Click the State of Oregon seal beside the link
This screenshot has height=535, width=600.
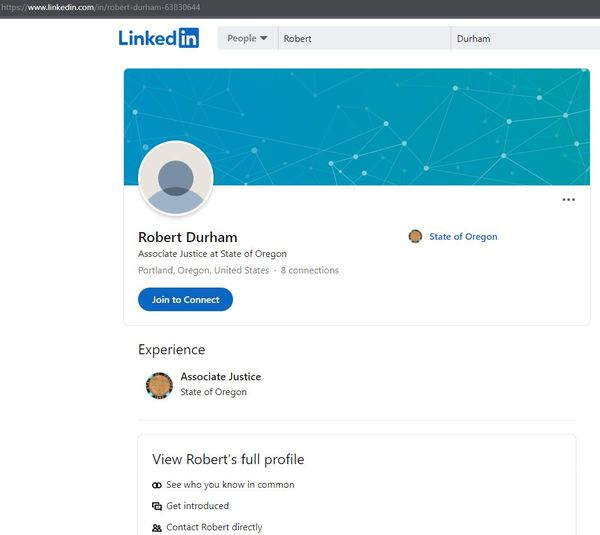tap(415, 236)
